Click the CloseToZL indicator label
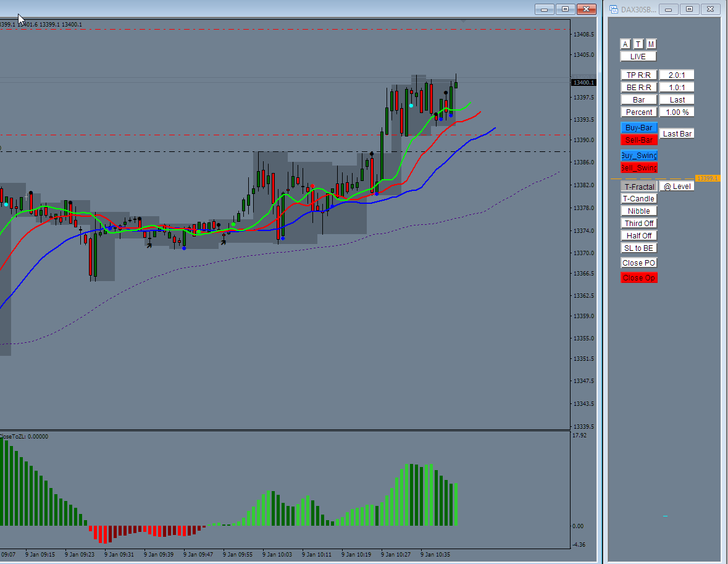This screenshot has width=728, height=564. coord(23,437)
